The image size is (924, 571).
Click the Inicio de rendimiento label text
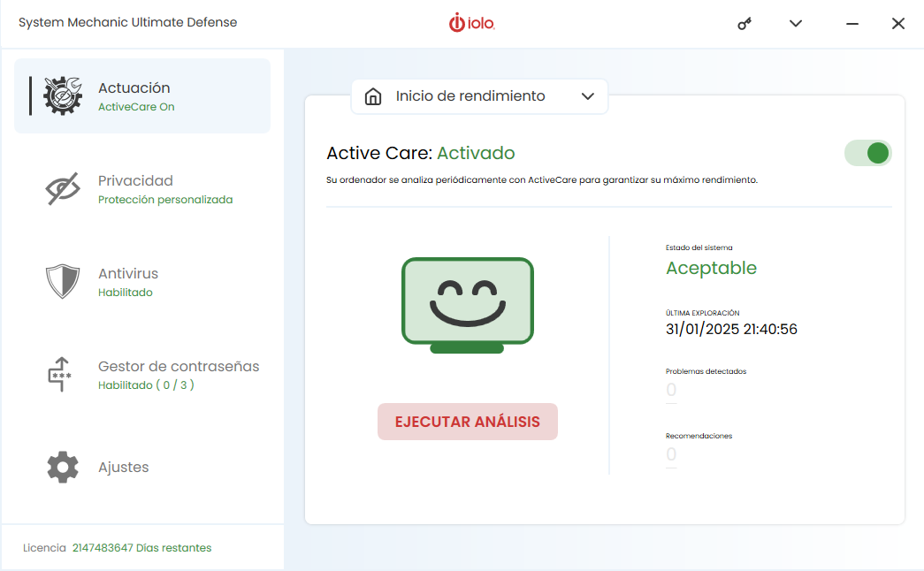(x=470, y=96)
